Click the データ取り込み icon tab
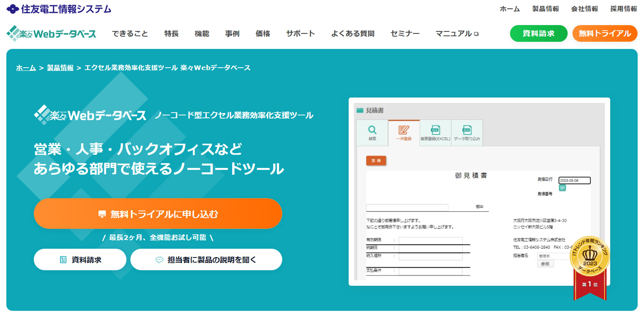This screenshot has width=644, height=314. coord(467,133)
